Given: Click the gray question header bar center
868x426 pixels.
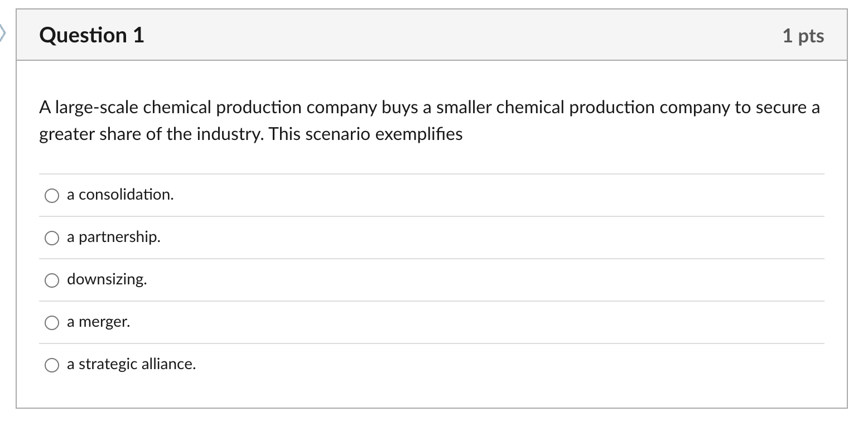Looking at the screenshot, I should [431, 35].
